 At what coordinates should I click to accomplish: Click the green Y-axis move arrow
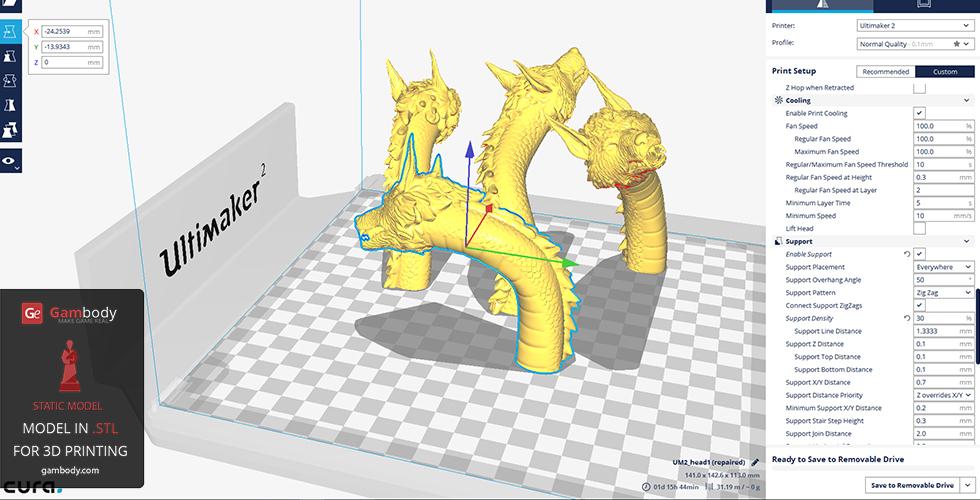[x=569, y=263]
